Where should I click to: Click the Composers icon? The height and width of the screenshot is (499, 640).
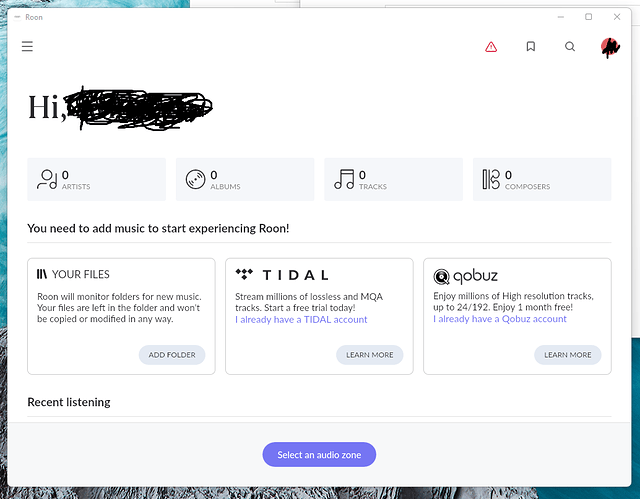pyautogui.click(x=491, y=180)
